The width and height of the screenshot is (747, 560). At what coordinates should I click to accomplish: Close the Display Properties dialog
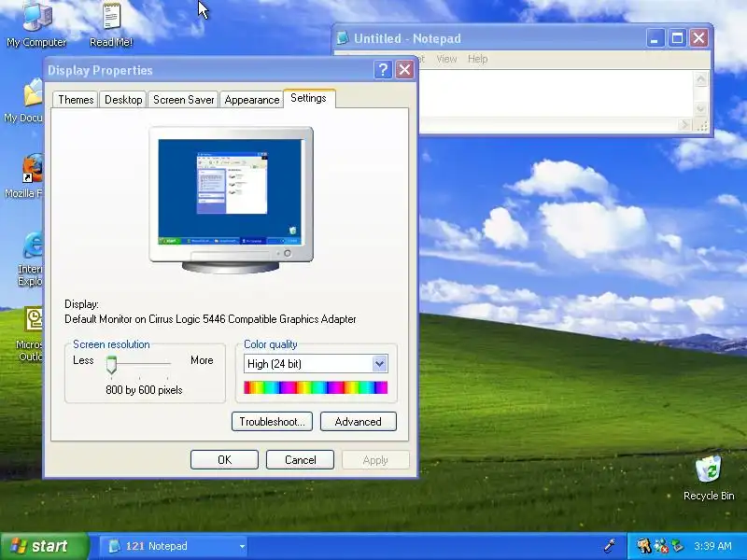405,70
